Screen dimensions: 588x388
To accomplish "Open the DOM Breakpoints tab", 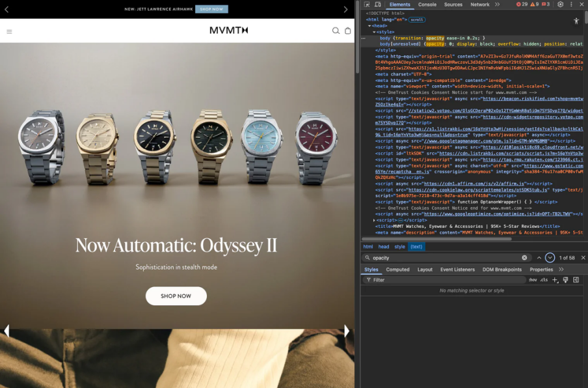I will 501,270.
